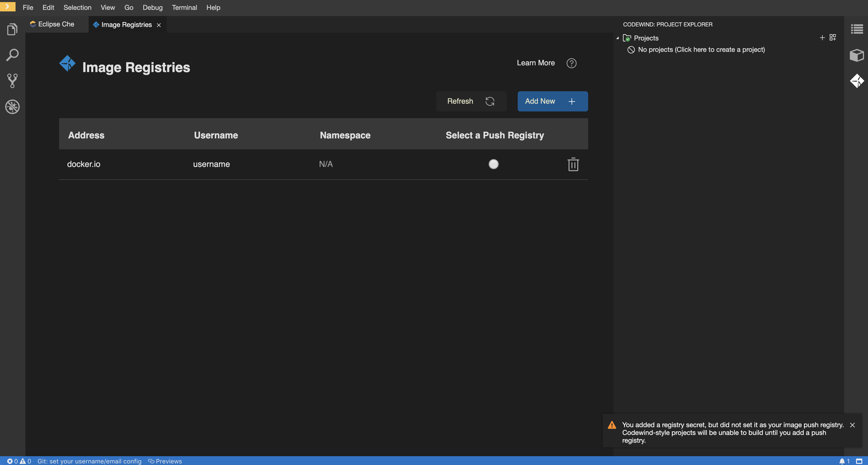Click the Refresh button
The width and height of the screenshot is (868, 465).
[x=471, y=101]
